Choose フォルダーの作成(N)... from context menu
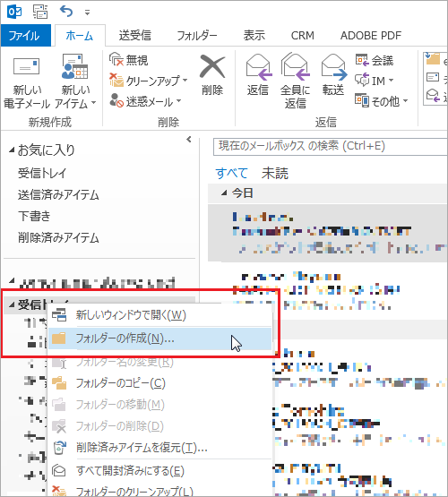 (x=160, y=338)
